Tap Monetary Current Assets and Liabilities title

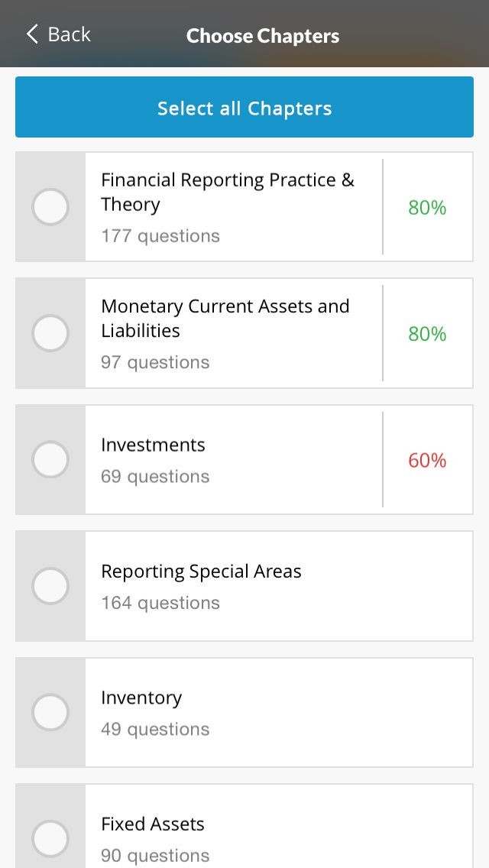tap(225, 318)
